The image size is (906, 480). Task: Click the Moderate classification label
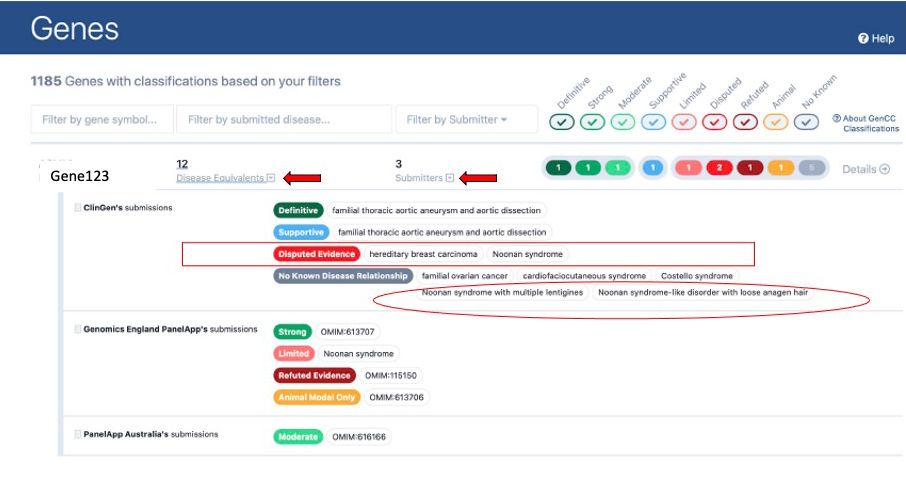(298, 437)
